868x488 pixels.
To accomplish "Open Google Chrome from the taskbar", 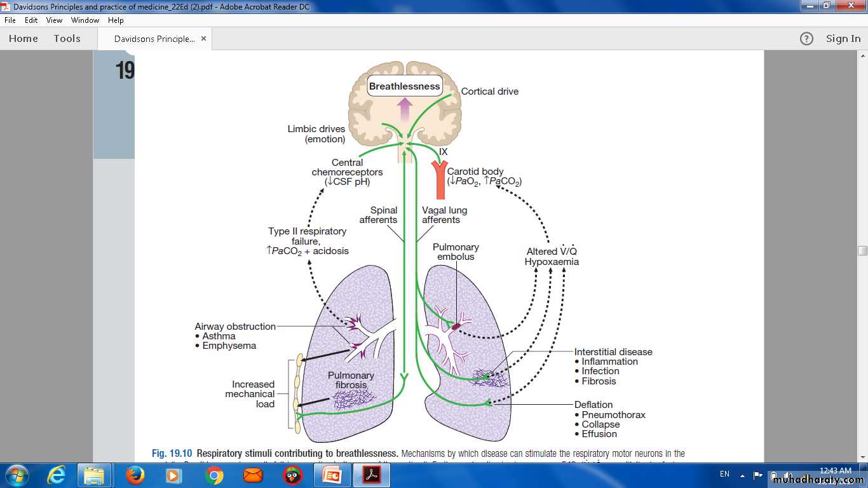I will (214, 475).
